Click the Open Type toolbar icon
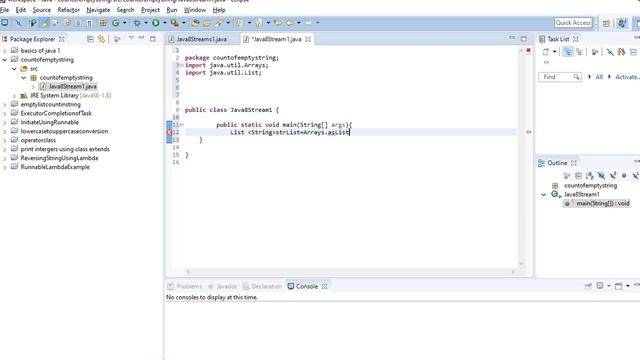Image resolution: width=640 pixels, height=360 pixels. tap(195, 23)
